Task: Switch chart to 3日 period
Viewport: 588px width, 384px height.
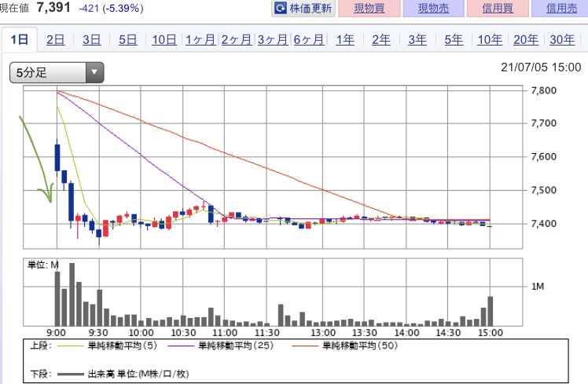Action: coord(91,39)
